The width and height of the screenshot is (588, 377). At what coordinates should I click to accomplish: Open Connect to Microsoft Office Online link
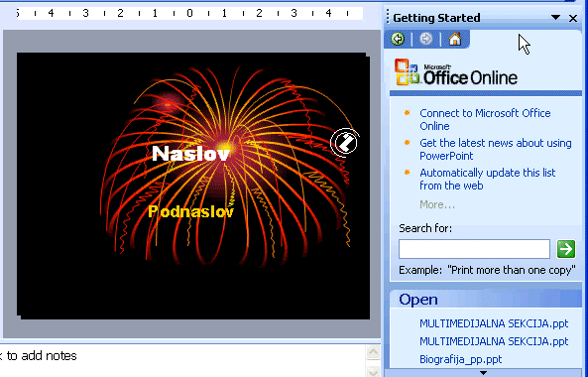coord(485,119)
